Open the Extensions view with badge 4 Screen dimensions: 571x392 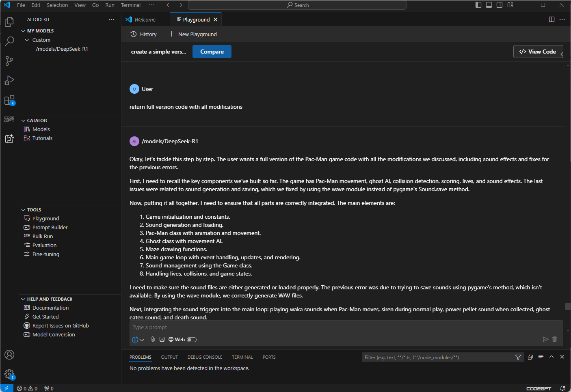[9, 100]
